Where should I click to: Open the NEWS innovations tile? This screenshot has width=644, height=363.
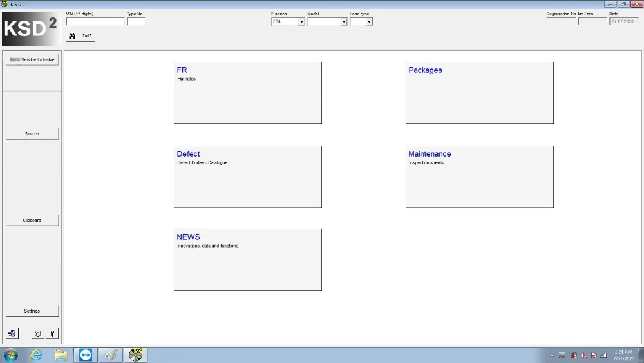[x=248, y=259]
